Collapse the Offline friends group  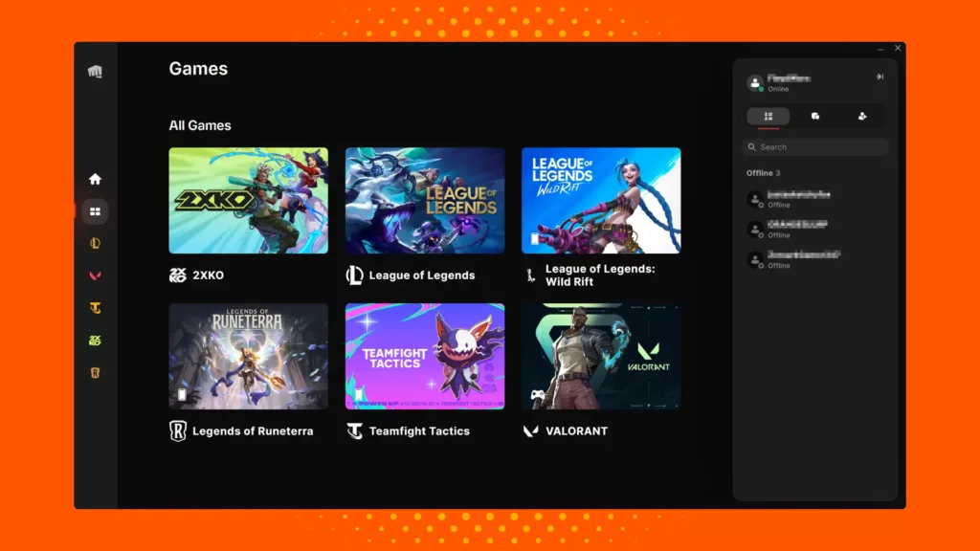[x=763, y=172]
